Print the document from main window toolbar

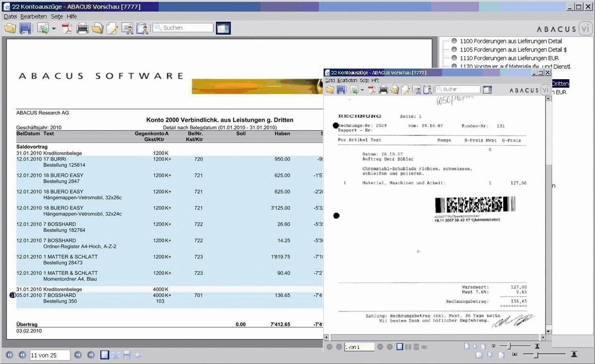pos(82,28)
